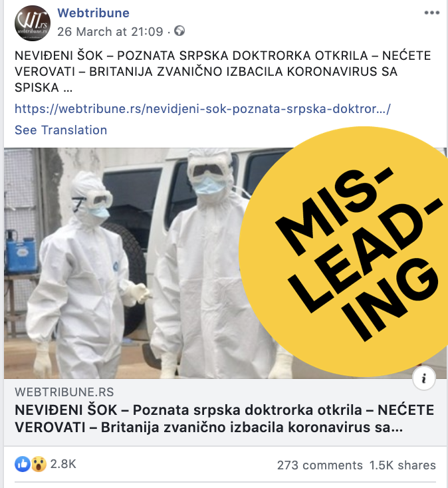This screenshot has width=448, height=488.
Task: Click the public globe privacy icon
Action: (x=179, y=31)
